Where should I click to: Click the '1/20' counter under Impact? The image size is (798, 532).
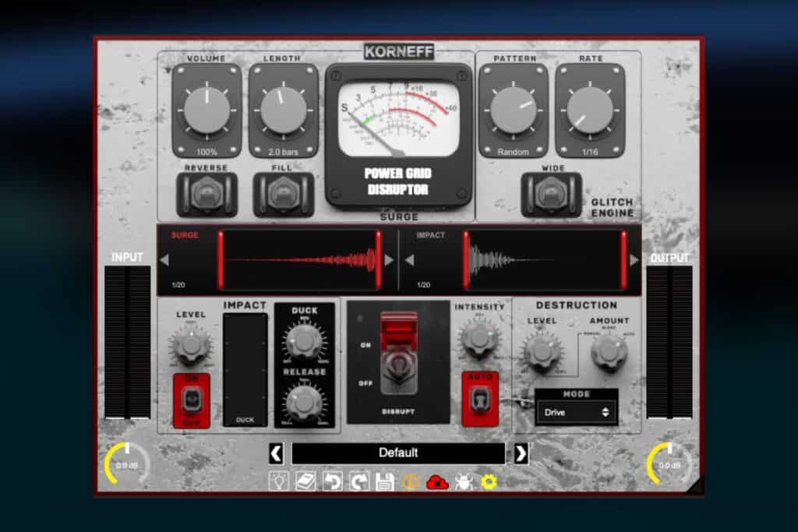point(423,285)
